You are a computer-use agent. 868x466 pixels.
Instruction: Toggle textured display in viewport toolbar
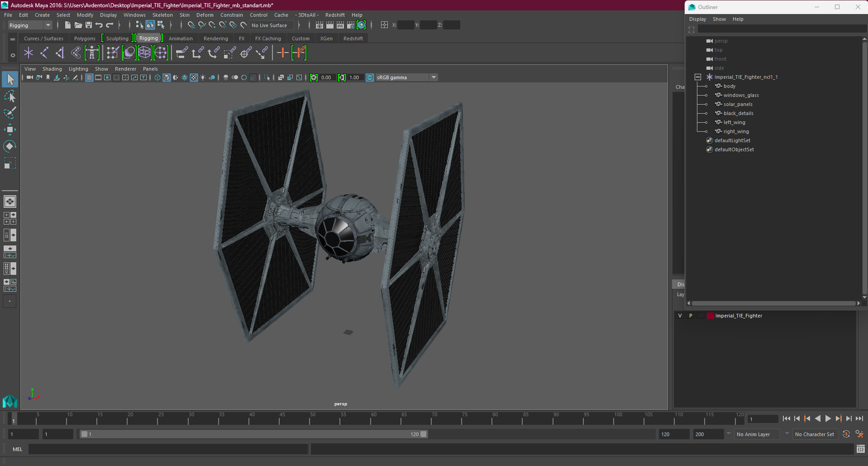click(194, 77)
